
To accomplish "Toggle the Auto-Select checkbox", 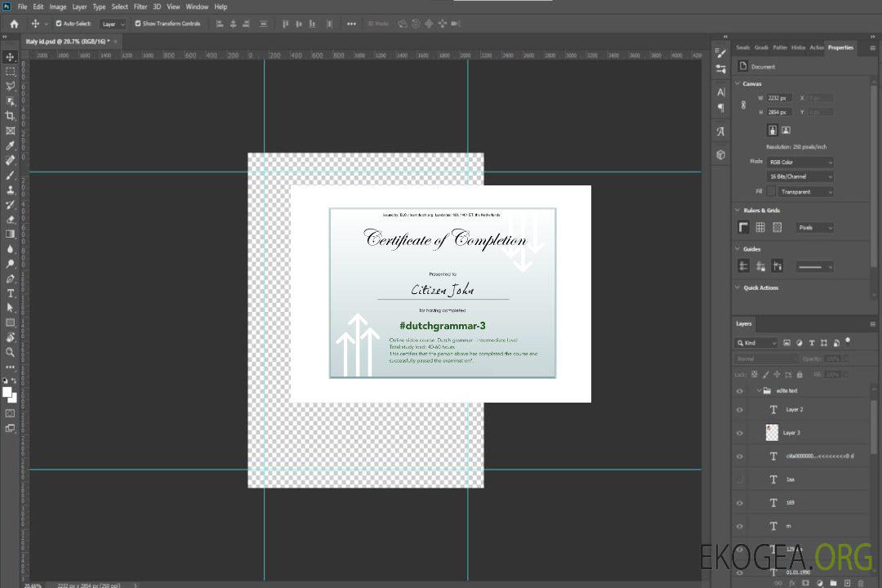I will pyautogui.click(x=59, y=24).
